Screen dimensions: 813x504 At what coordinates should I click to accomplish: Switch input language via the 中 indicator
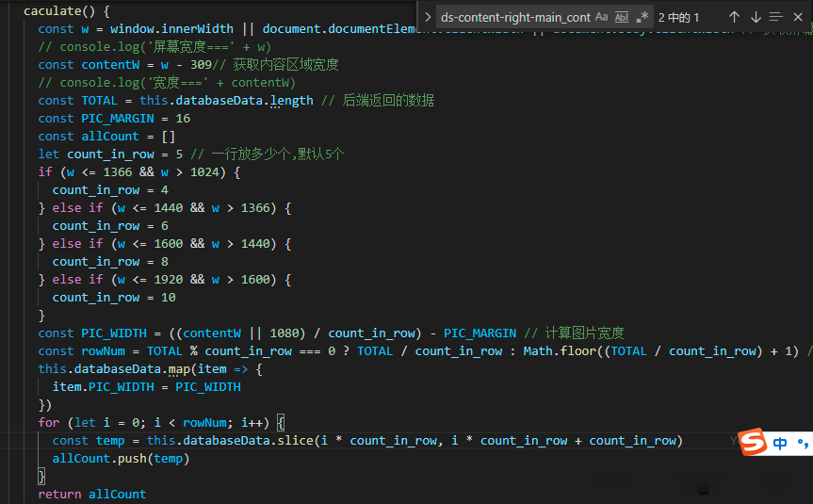(780, 443)
